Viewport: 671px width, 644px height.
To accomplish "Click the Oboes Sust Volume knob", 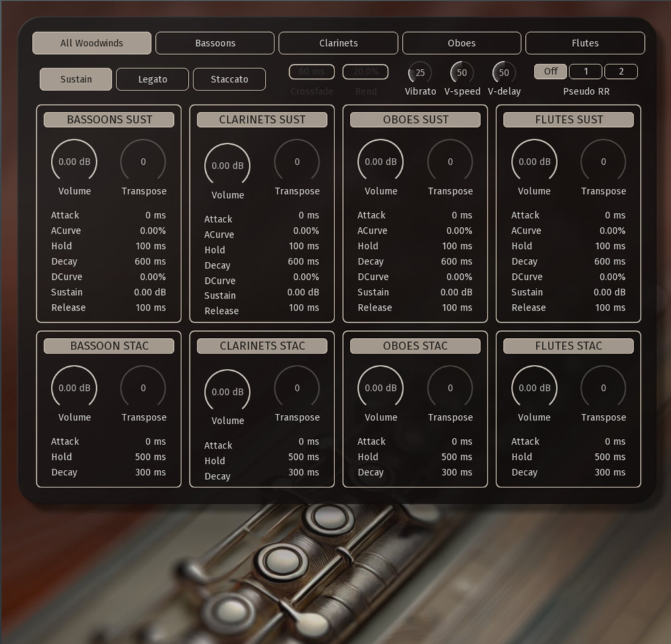I will [x=381, y=162].
